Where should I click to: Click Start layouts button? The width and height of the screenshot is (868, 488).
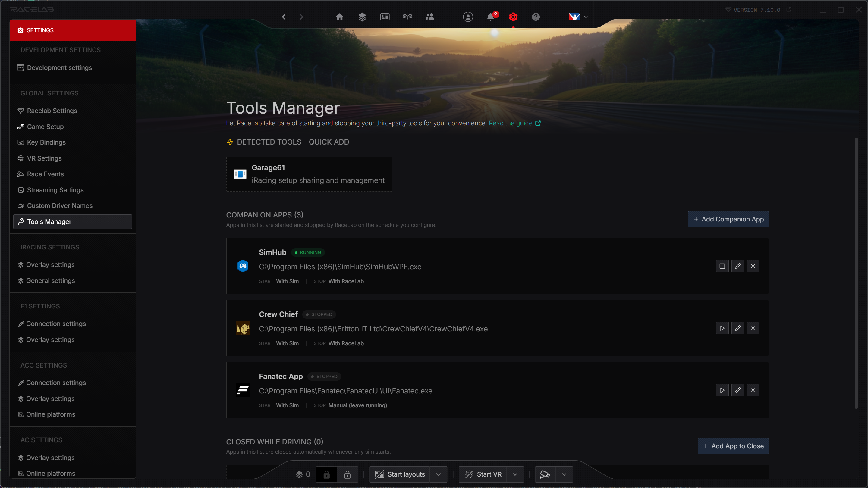(400, 474)
